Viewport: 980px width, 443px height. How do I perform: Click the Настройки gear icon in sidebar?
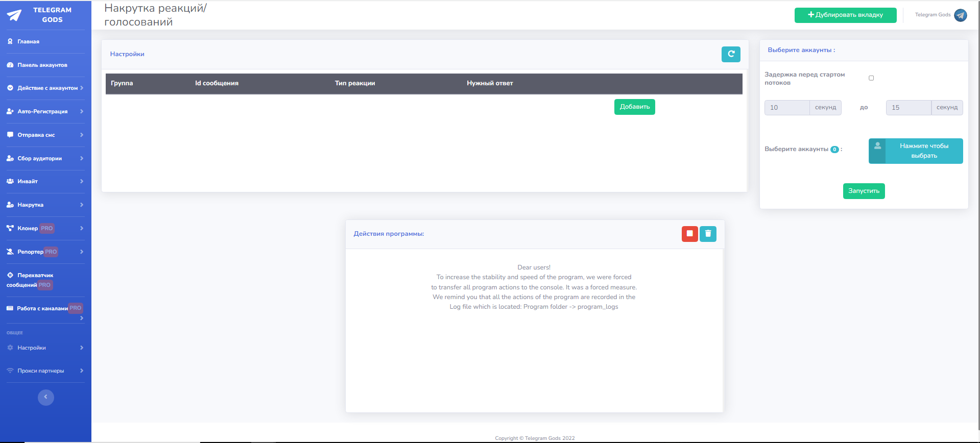10,348
